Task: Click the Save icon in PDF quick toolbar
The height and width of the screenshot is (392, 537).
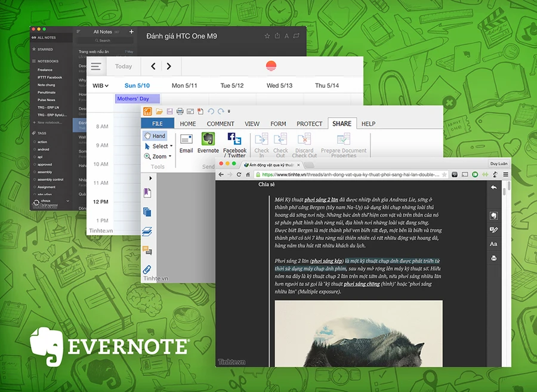Action: 169,111
